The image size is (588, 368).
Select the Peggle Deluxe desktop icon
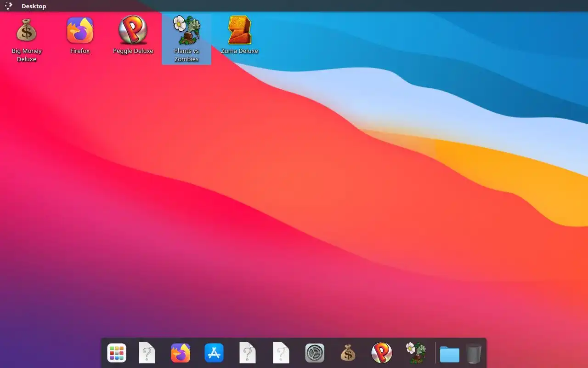(133, 35)
